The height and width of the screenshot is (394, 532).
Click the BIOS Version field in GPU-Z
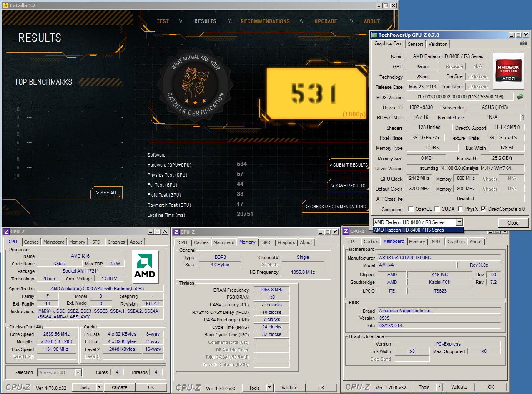[460, 97]
